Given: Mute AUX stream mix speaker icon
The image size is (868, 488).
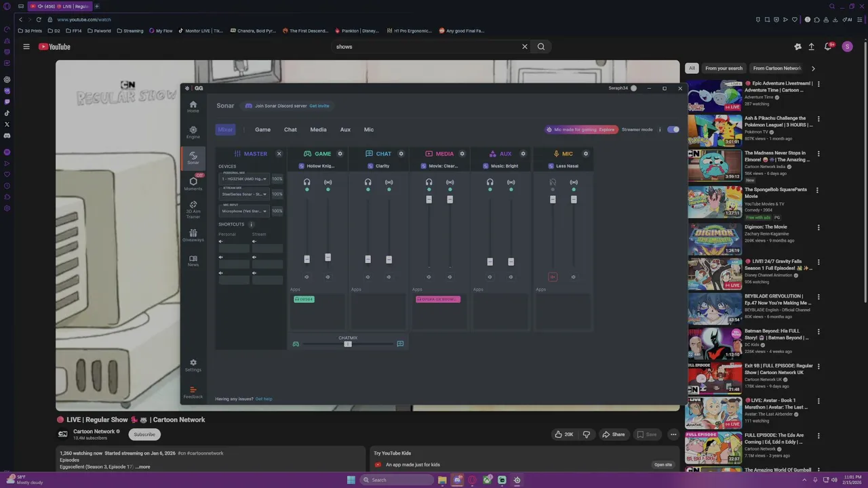Looking at the screenshot, I should point(511,277).
